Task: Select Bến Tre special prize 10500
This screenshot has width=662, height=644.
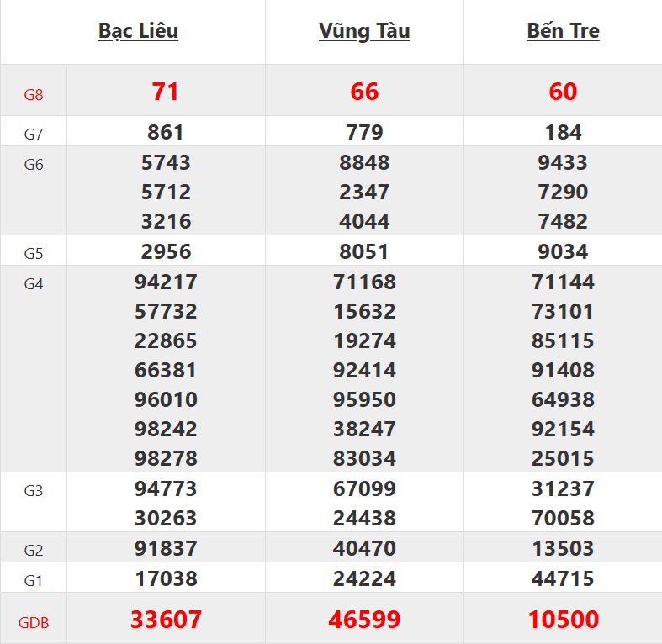Action: 563,620
